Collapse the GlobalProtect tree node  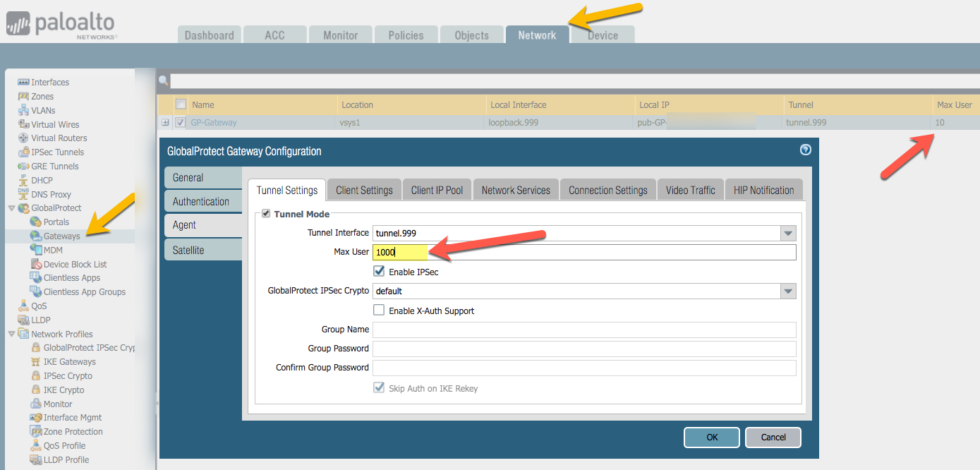coord(11,208)
